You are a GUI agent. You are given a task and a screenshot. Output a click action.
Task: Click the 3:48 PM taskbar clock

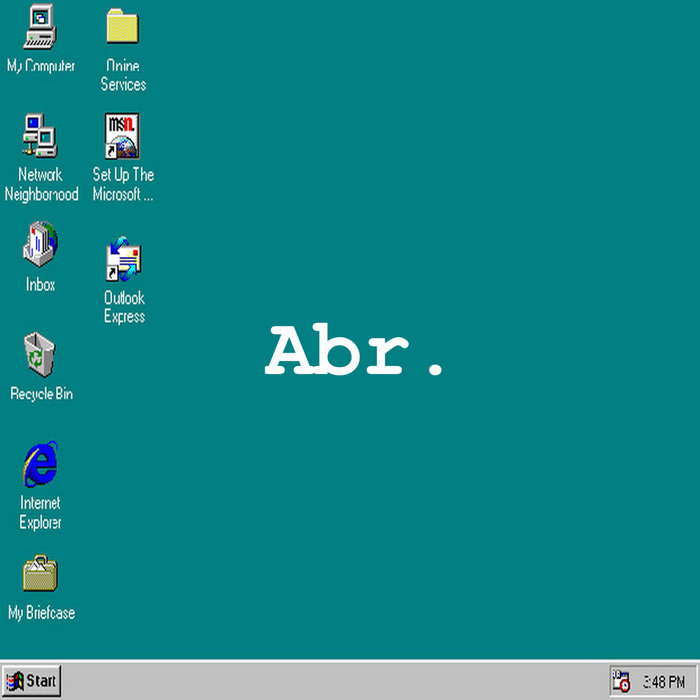(x=663, y=682)
